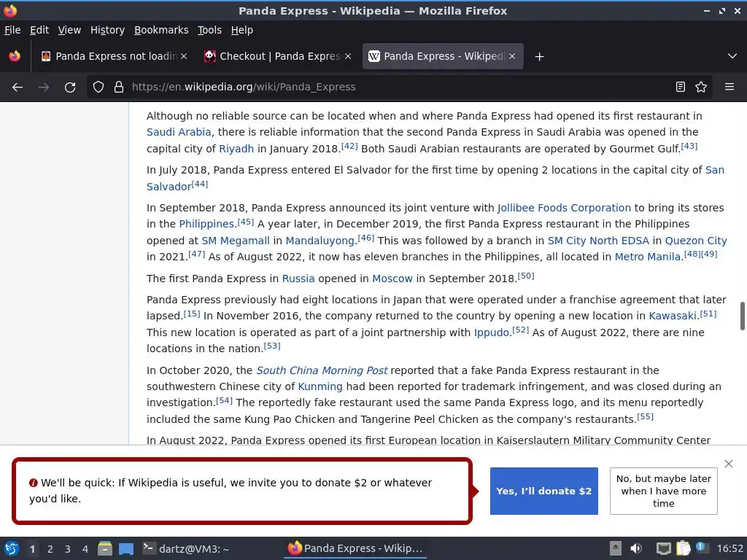Click the 16:52 taskbar clock
The height and width of the screenshot is (560, 747).
point(729,548)
